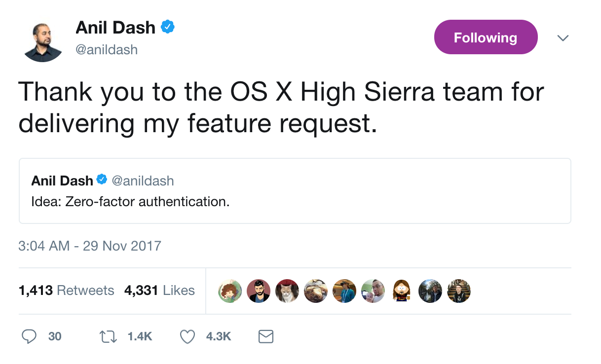
Task: Click the first liker avatar with curly hair
Action: click(x=230, y=291)
